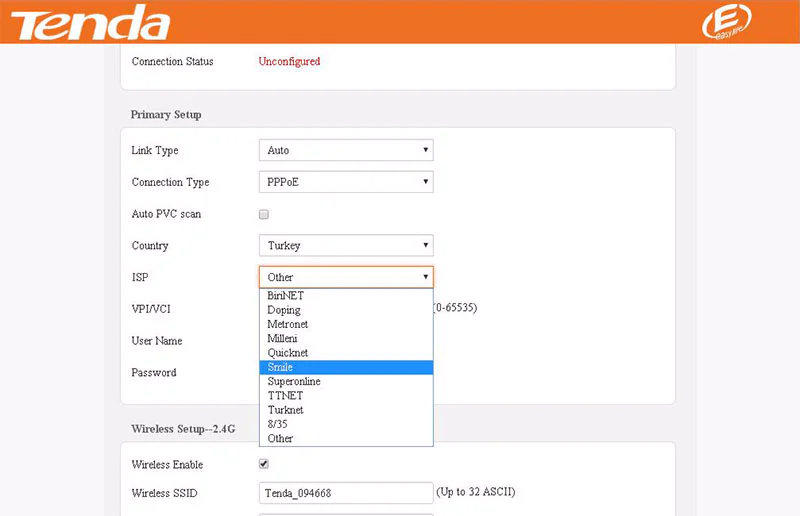Viewport: 800px width, 516px height.
Task: Click the Easy Life logo icon
Action: tap(727, 21)
